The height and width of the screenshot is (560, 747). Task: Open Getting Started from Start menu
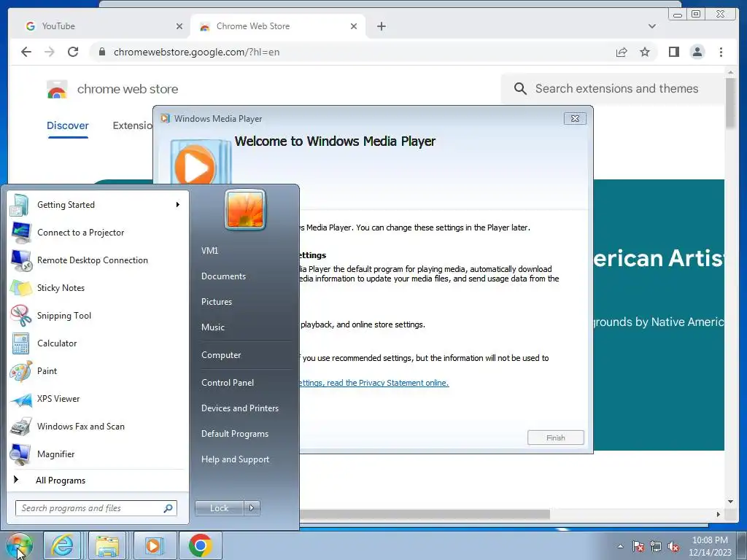tap(98, 205)
